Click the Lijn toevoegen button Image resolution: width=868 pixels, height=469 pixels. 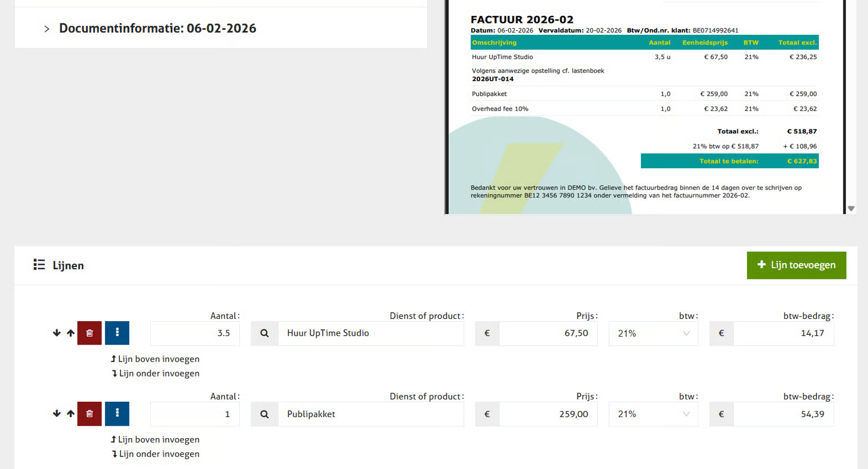[x=796, y=265]
